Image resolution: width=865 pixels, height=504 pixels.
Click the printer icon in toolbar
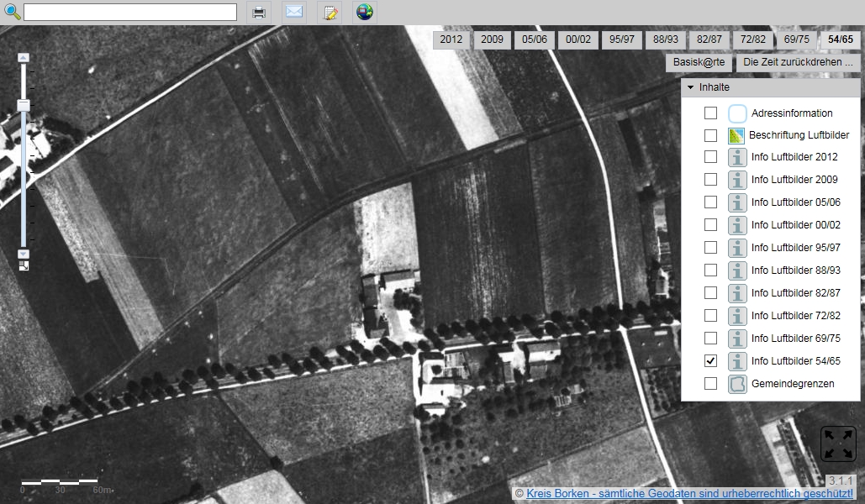(x=259, y=12)
